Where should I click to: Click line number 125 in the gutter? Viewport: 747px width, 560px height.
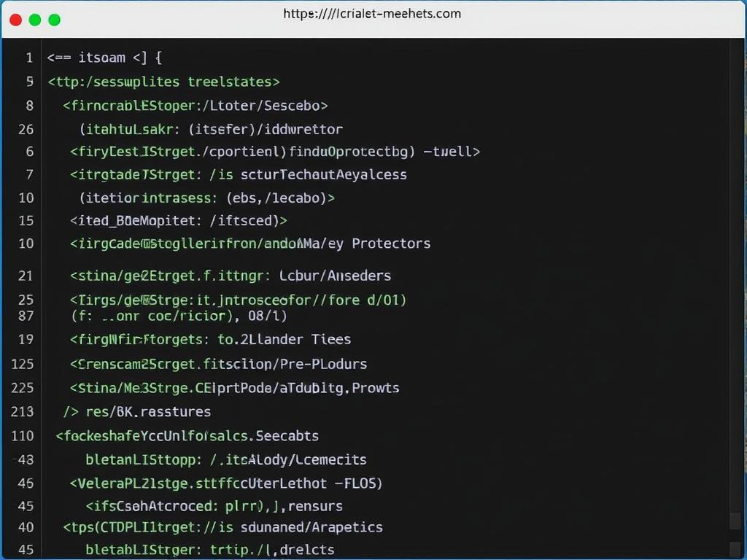point(23,365)
